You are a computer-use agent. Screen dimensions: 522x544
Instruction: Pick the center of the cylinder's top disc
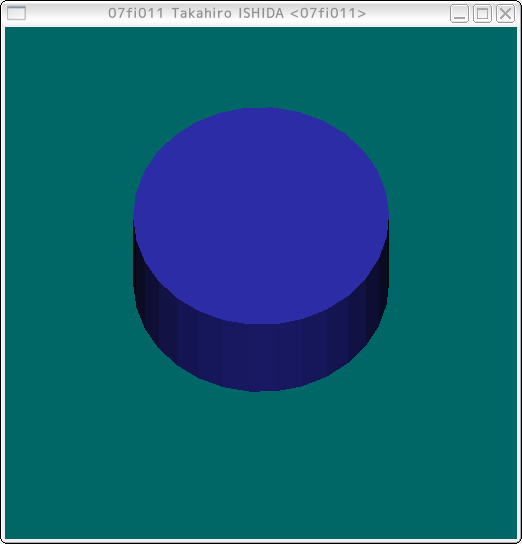pos(261,215)
